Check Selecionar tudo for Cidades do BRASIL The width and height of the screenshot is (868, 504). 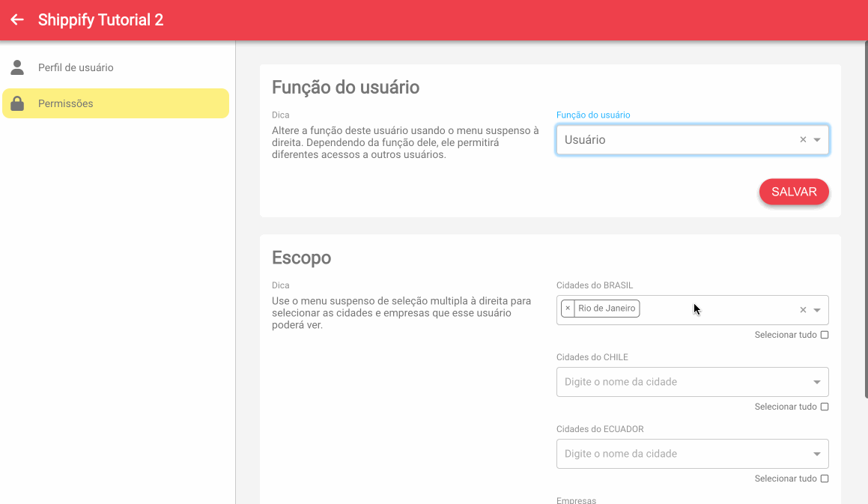[x=825, y=335]
